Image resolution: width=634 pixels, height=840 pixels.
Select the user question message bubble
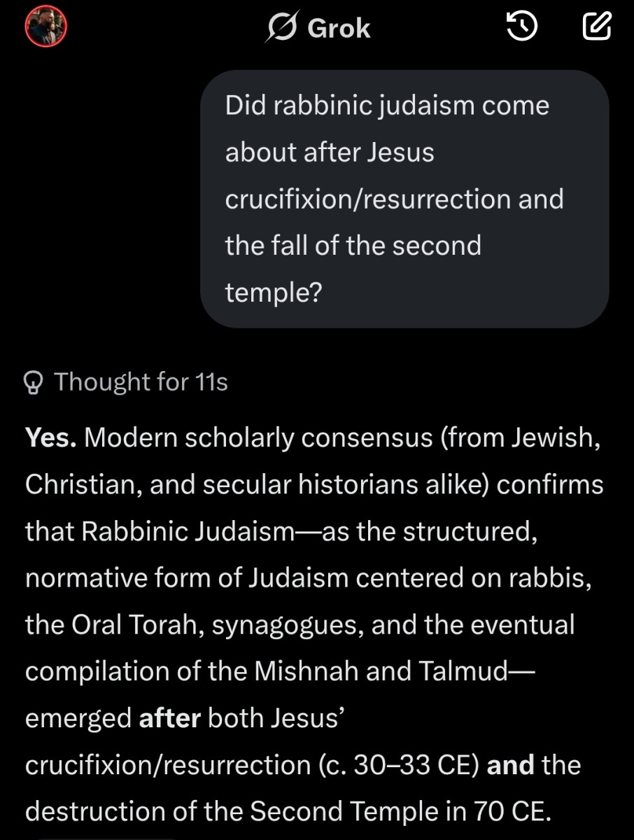point(404,199)
